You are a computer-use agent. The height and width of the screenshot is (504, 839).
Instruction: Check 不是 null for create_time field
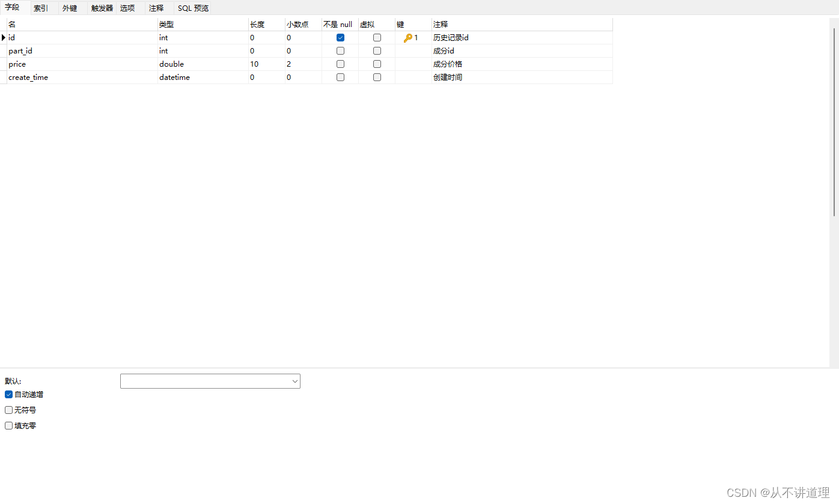coord(340,77)
